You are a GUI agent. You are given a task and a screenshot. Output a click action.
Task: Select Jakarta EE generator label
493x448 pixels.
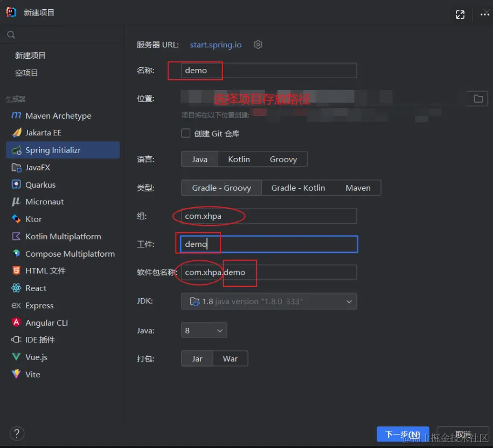(44, 133)
